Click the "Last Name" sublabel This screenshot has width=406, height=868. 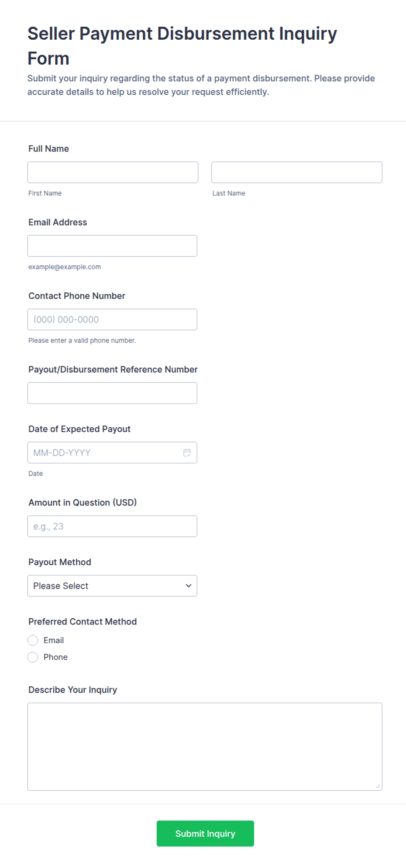[229, 193]
